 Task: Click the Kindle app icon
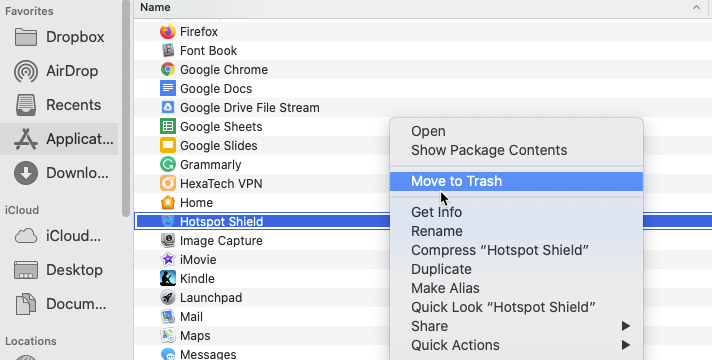click(x=168, y=278)
